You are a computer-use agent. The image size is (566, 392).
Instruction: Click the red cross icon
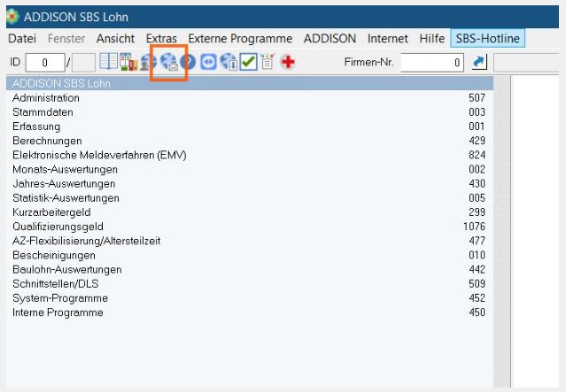point(288,62)
